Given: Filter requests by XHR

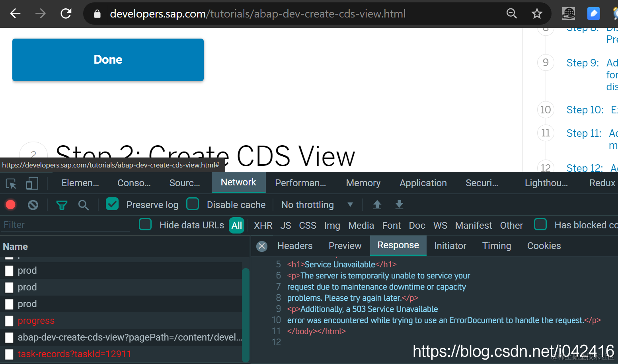Looking at the screenshot, I should click(263, 226).
